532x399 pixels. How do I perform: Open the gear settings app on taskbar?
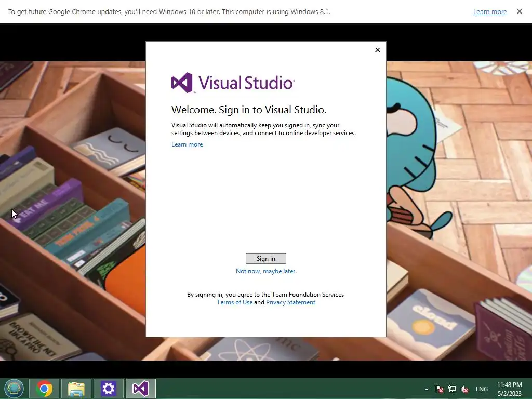pos(108,389)
